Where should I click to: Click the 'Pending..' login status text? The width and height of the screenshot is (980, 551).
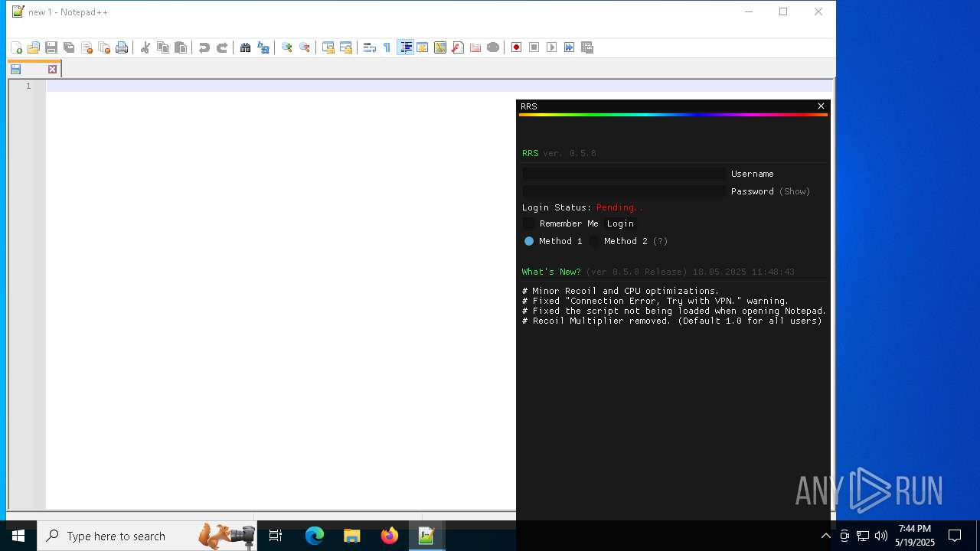(x=620, y=207)
